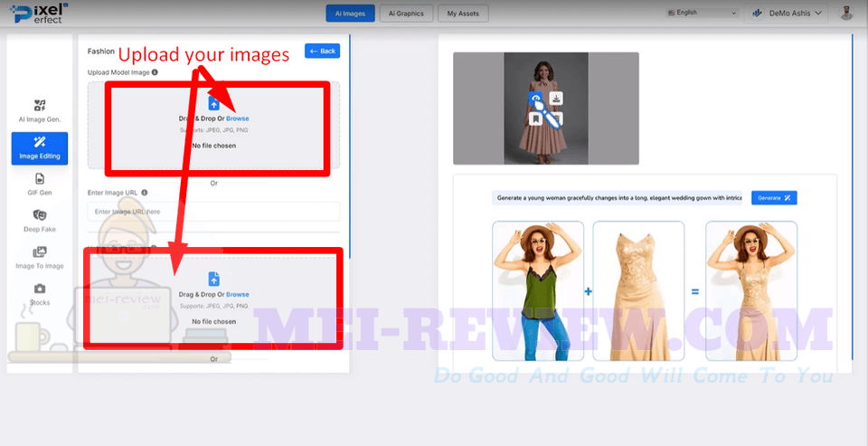Click Browse link in Upload Model Image dropzone
Image resolution: width=868 pixels, height=446 pixels.
pos(238,119)
